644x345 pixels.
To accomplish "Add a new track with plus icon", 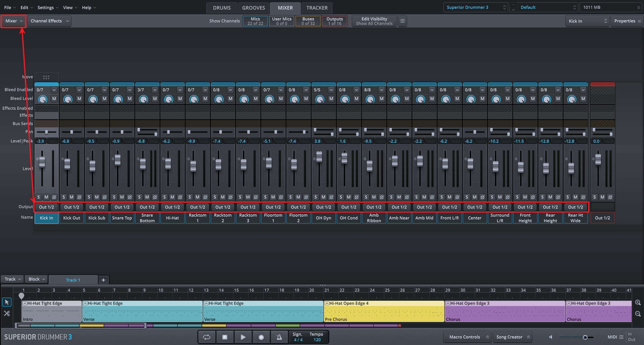I will point(103,280).
